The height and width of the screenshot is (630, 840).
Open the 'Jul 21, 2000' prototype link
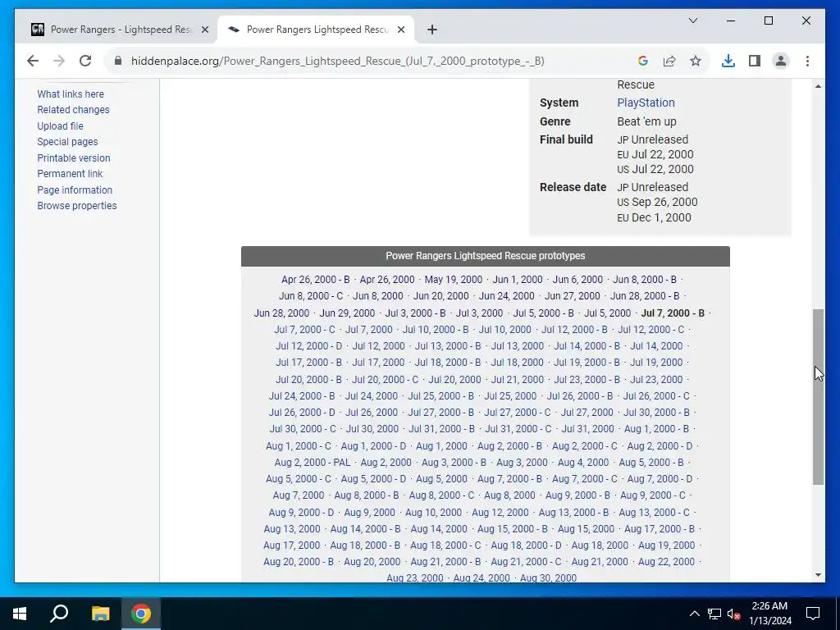click(518, 379)
